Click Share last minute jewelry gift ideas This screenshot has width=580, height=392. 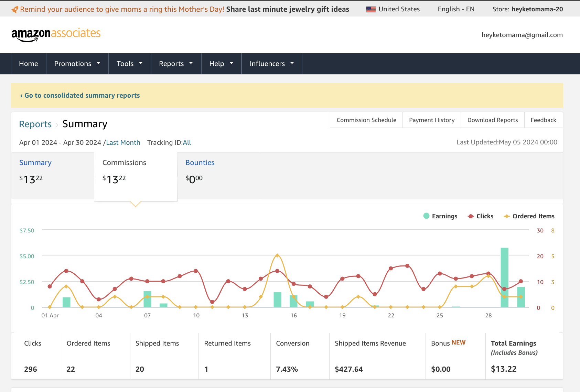(x=288, y=9)
